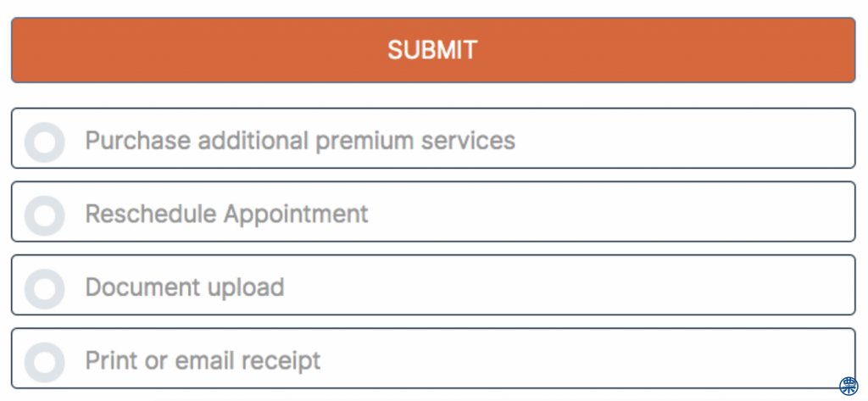Tick the circle beside Reschedule Appointment
The image size is (868, 401).
pos(44,214)
